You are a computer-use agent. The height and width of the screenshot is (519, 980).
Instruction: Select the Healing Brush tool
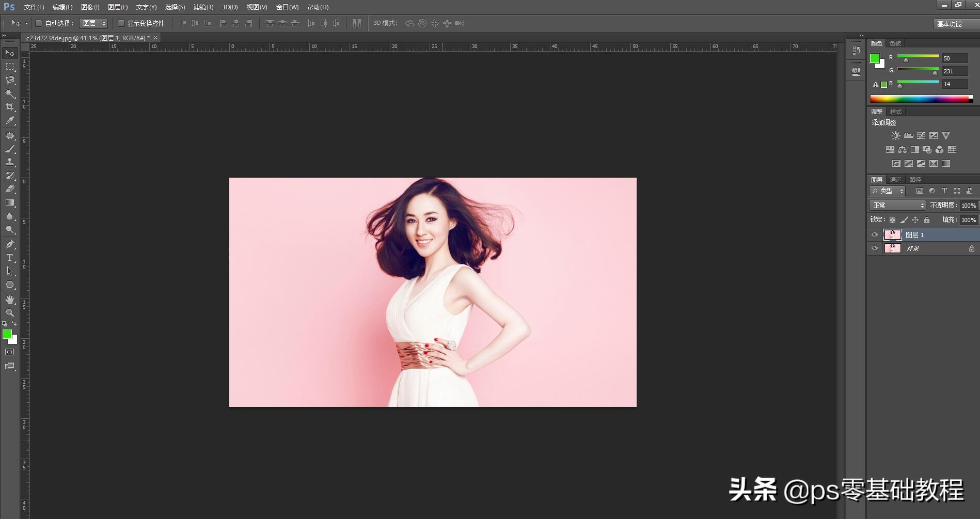[x=10, y=135]
